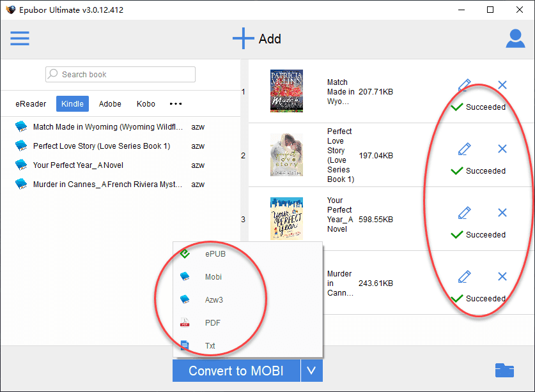The width and height of the screenshot is (535, 392).
Task: Choose Mobi output format
Action: click(x=248, y=277)
